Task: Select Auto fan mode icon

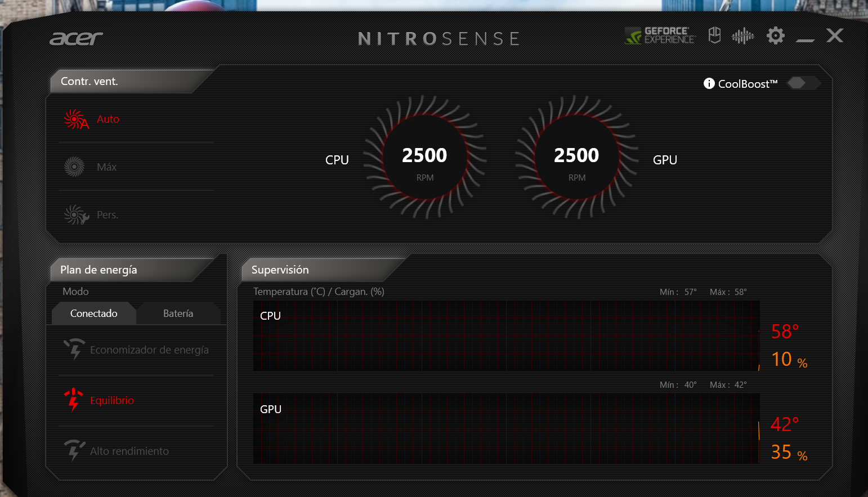Action: click(76, 119)
